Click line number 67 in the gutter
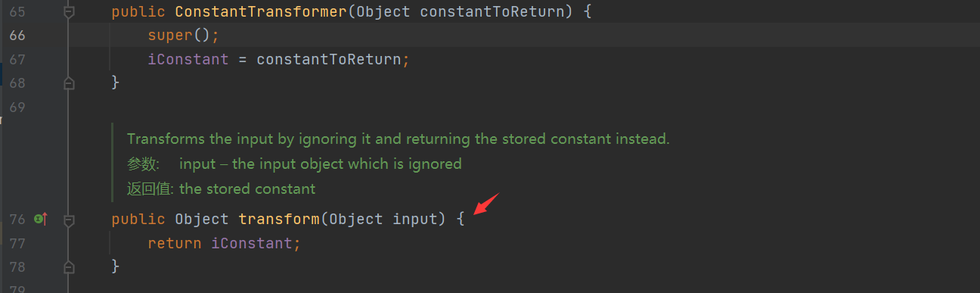980x293 pixels. point(18,59)
